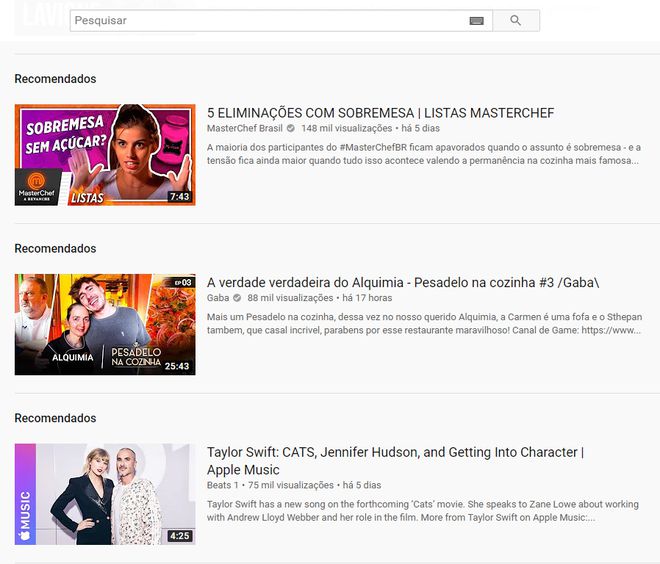The width and height of the screenshot is (660, 564).
Task: Click the 4:25 duration badge
Action: point(180,536)
